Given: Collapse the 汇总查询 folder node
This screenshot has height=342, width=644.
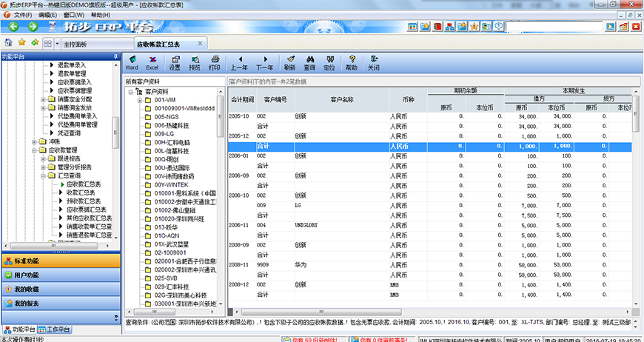Looking at the screenshot, I should click(43, 175).
